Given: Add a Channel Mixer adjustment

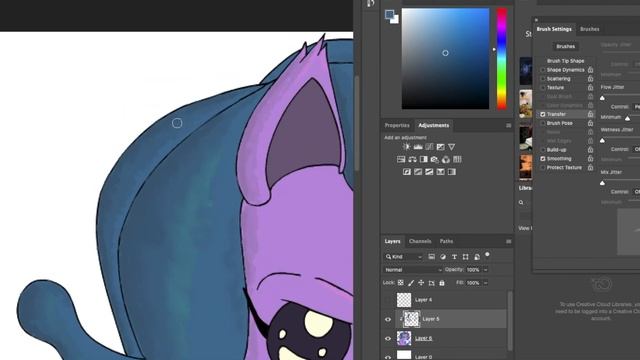Looking at the screenshot, I should (446, 160).
